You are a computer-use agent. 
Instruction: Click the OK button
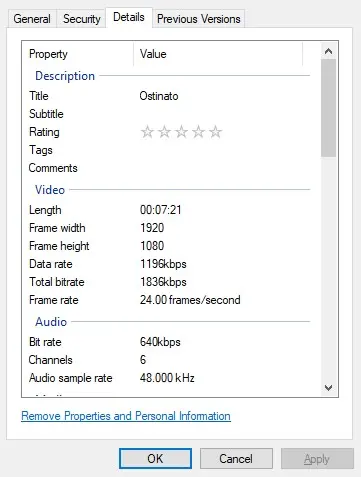(x=155, y=459)
